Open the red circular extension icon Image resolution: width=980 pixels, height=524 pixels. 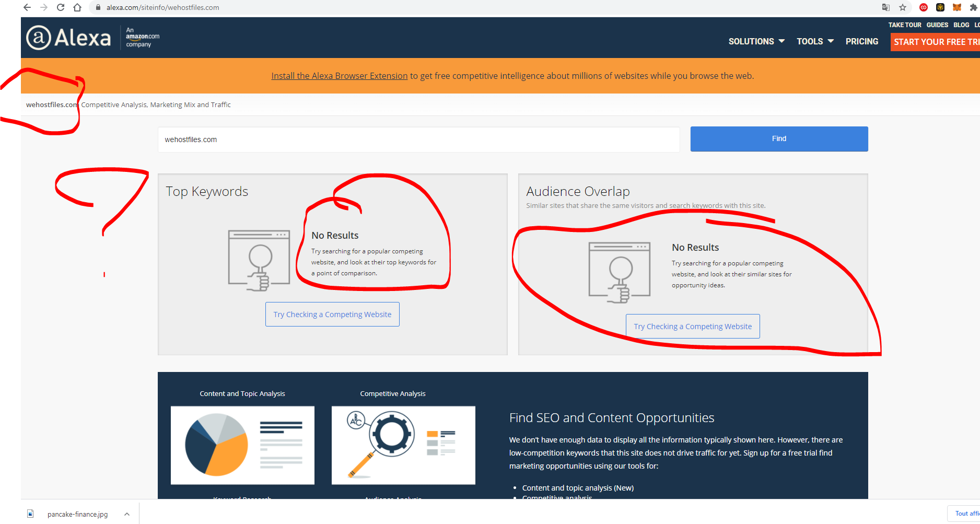pyautogui.click(x=924, y=7)
